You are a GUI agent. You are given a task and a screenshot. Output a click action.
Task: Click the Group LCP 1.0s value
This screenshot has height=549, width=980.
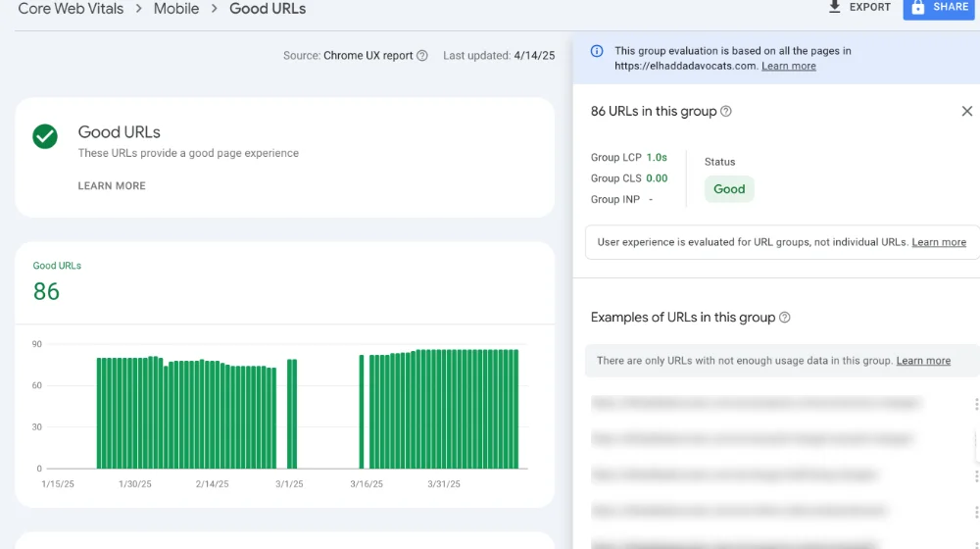click(657, 158)
